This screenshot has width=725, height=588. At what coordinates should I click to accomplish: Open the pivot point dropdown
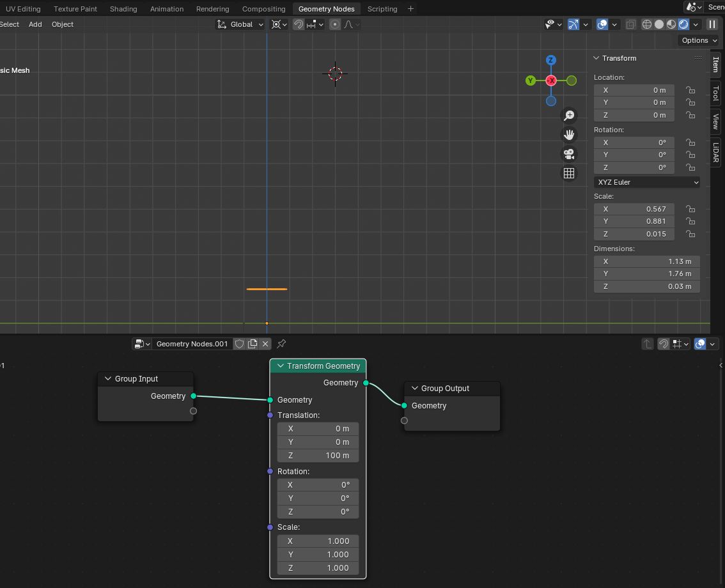pyautogui.click(x=279, y=24)
